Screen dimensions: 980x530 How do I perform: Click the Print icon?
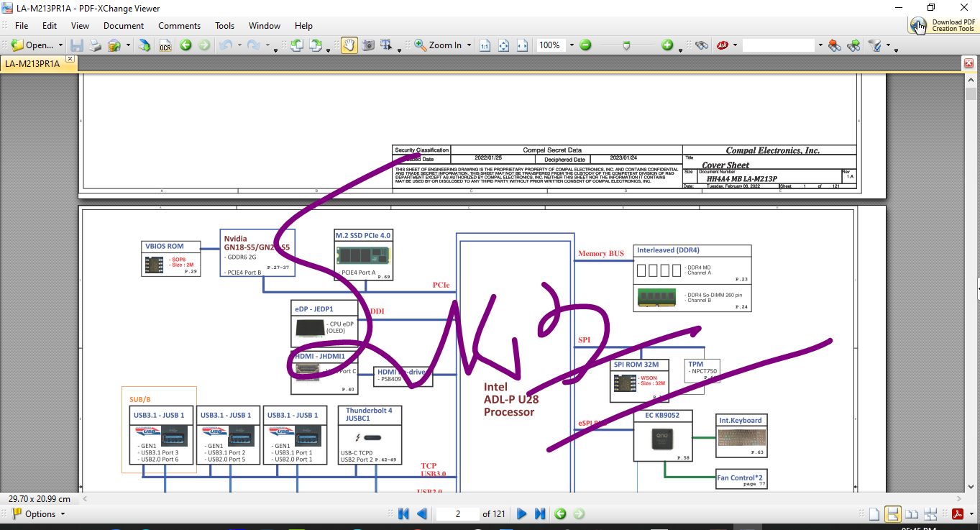click(x=95, y=45)
